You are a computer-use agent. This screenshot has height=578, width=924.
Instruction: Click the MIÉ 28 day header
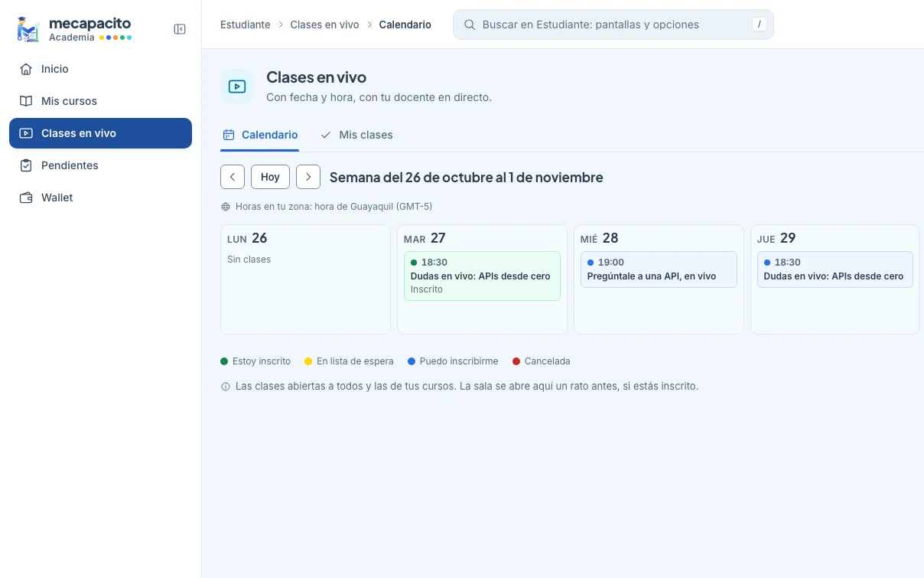click(x=599, y=239)
